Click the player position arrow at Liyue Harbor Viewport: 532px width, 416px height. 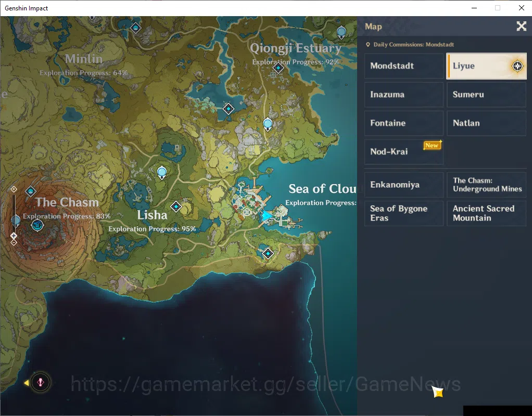tap(267, 216)
